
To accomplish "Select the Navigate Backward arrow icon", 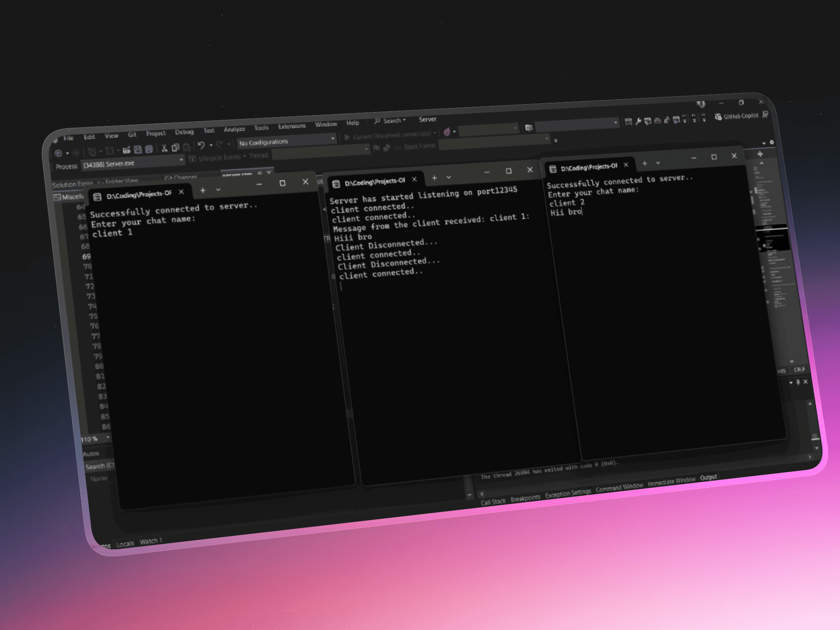I will tap(58, 152).
